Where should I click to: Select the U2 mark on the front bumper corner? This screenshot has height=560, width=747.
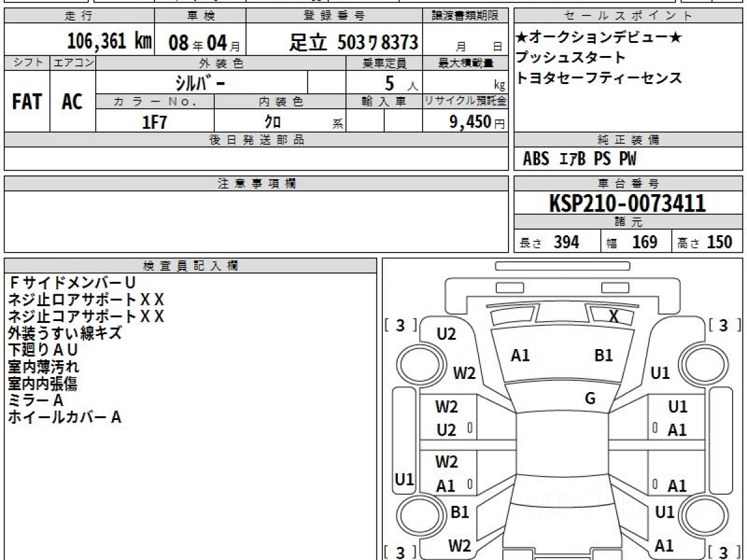click(x=446, y=334)
